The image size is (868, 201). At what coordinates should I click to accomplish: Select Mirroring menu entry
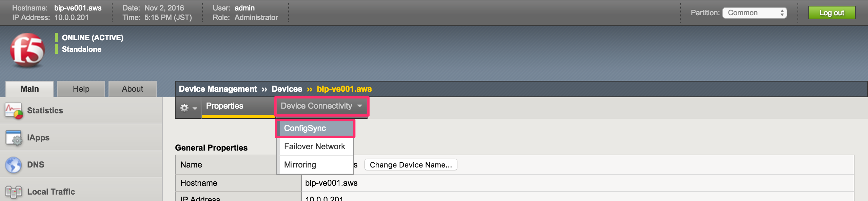pyautogui.click(x=315, y=165)
